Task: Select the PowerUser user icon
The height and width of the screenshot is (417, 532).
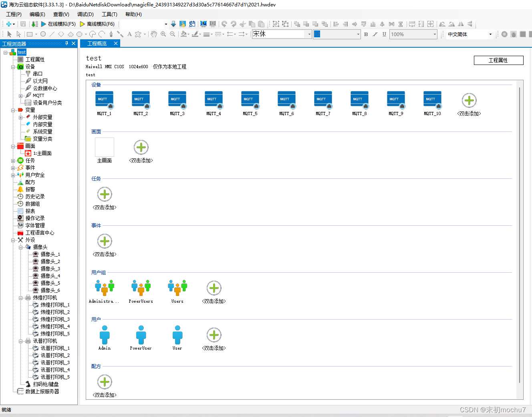Action: [141, 335]
